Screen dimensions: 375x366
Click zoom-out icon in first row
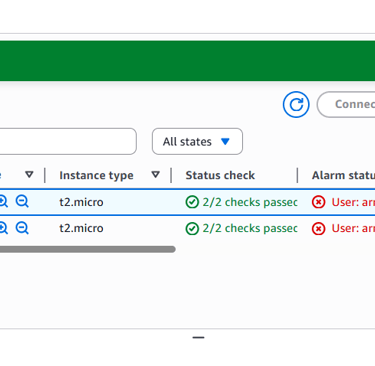point(22,201)
